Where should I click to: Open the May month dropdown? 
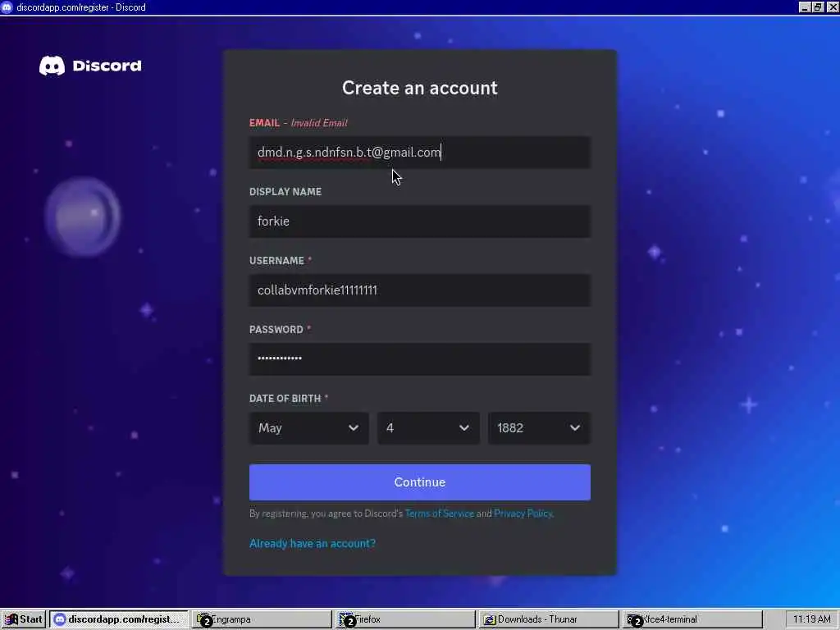click(x=308, y=428)
